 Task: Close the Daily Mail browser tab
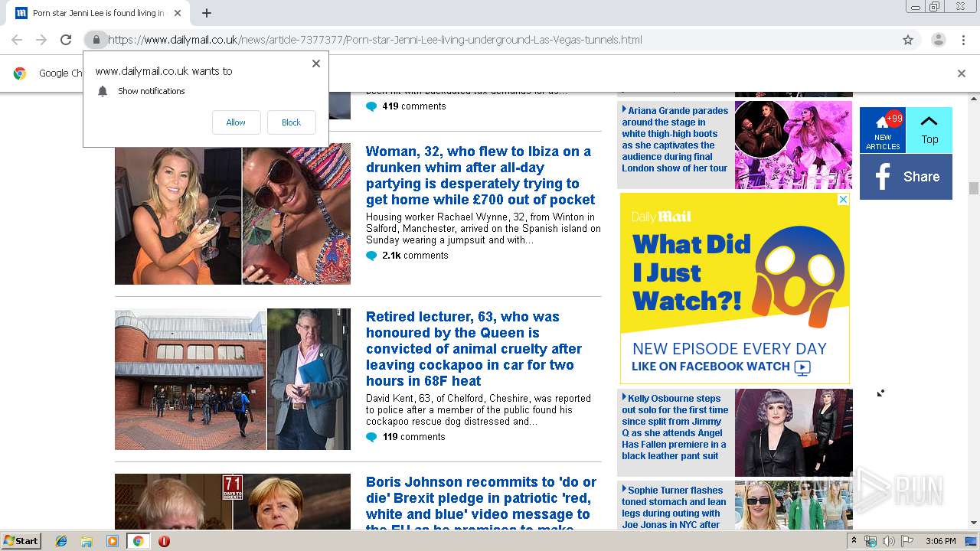[x=178, y=13]
